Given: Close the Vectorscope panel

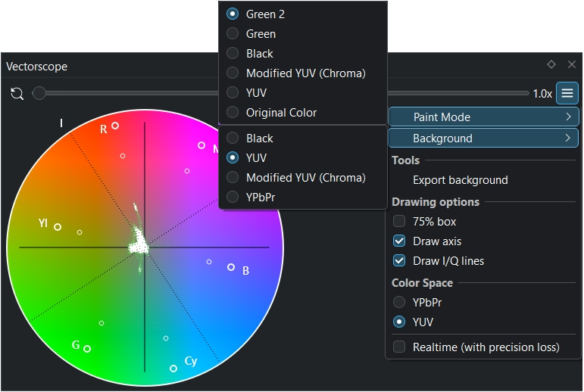Looking at the screenshot, I should [572, 65].
